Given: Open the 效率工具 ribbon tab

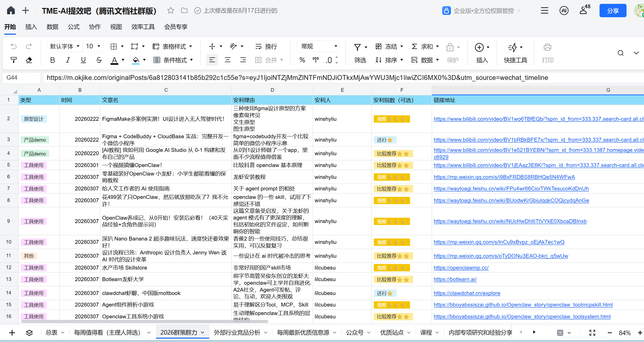Looking at the screenshot, I should pos(143,27).
